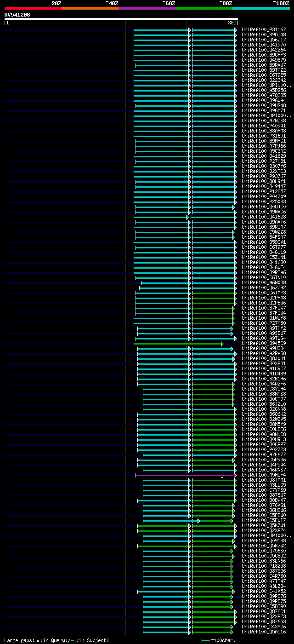Select the UniRef100_P40941 label

(x=264, y=126)
